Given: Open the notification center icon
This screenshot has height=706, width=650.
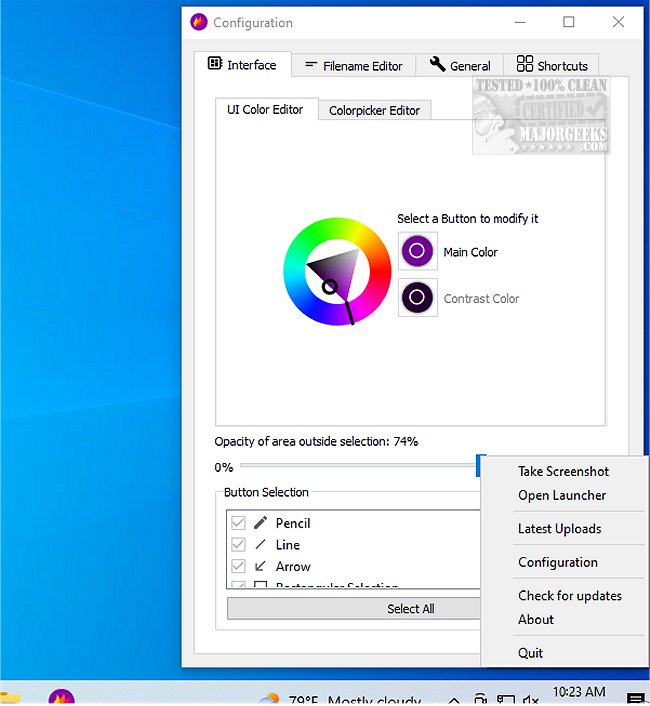Looking at the screenshot, I should (636, 698).
